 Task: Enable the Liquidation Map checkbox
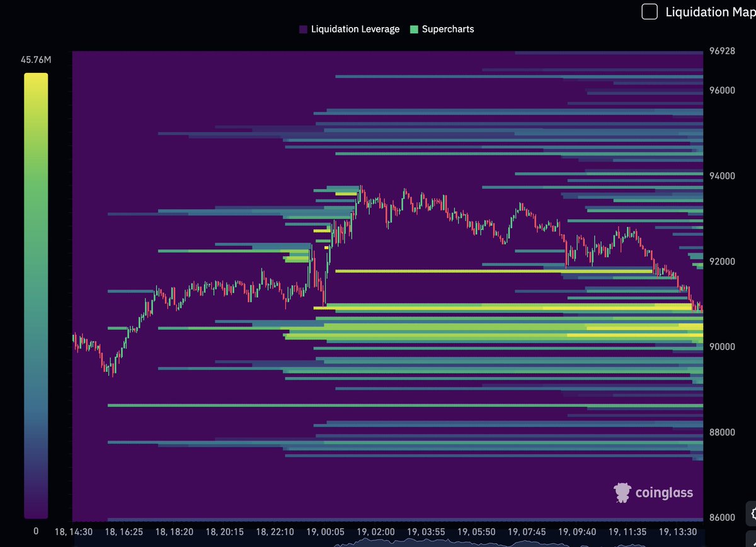pyautogui.click(x=650, y=11)
